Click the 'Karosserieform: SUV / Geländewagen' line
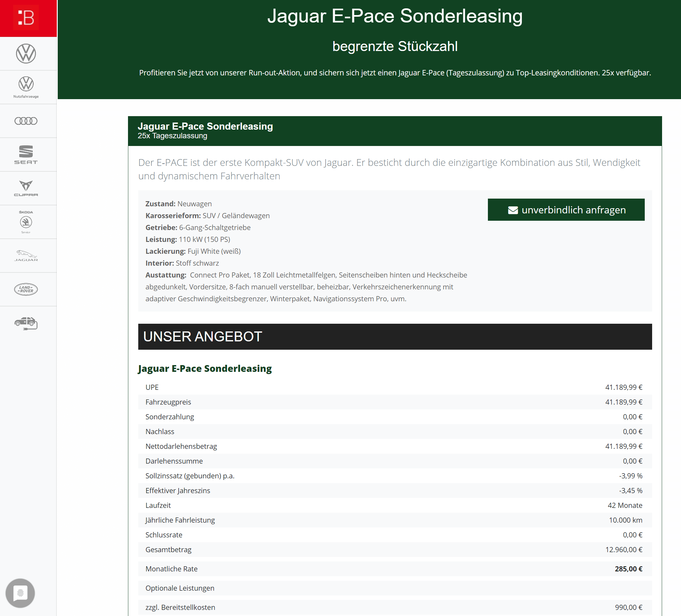 208,216
